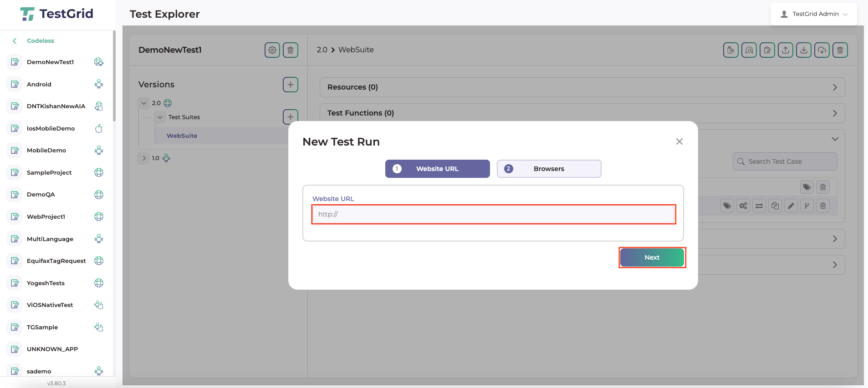Select the Website URL step tab

pos(437,169)
